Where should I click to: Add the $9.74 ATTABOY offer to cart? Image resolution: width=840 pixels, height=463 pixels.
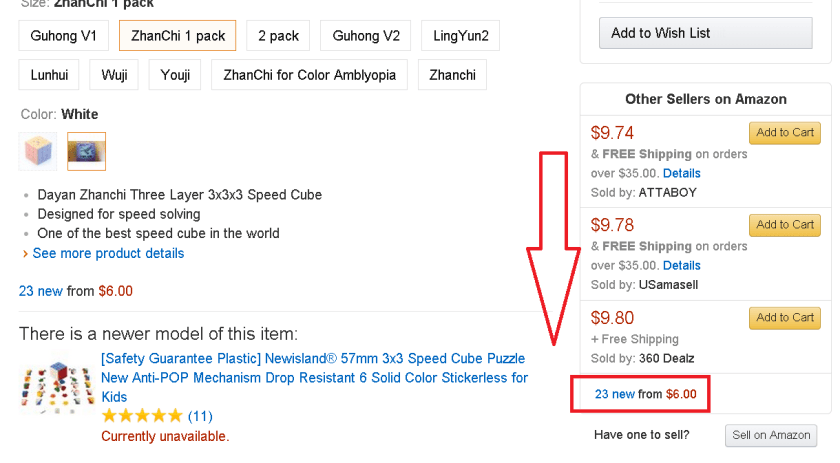pos(784,133)
